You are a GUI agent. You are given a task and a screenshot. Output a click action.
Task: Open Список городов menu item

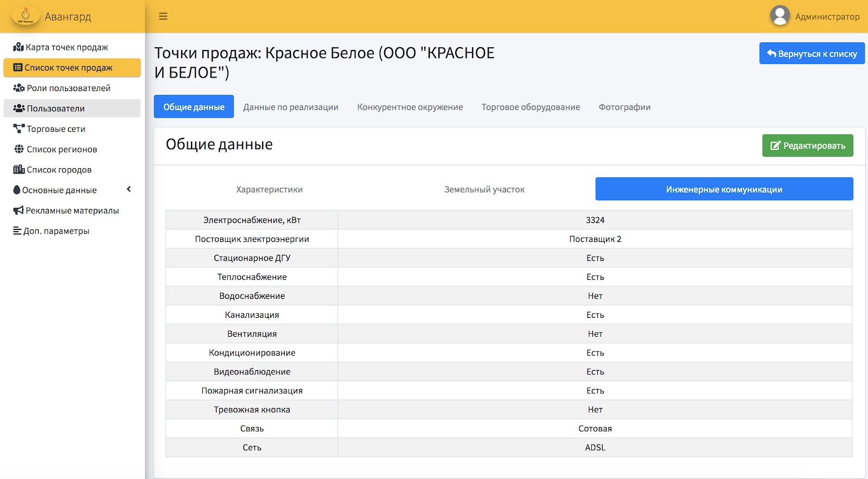[72, 170]
